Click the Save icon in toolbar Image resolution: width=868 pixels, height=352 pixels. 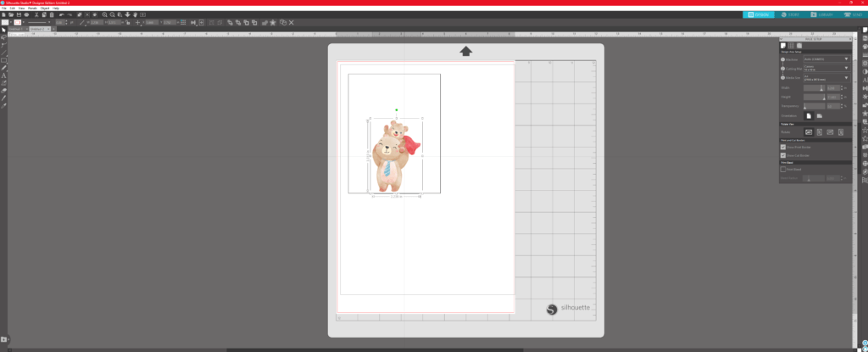pos(18,14)
